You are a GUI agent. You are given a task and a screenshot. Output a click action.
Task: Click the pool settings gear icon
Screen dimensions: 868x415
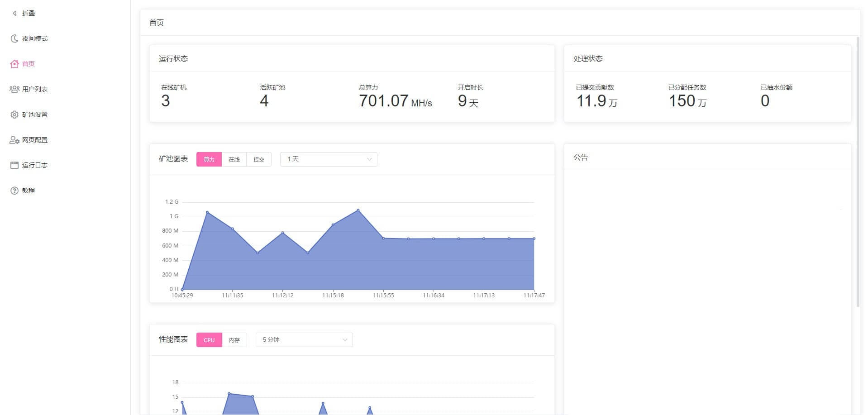14,114
